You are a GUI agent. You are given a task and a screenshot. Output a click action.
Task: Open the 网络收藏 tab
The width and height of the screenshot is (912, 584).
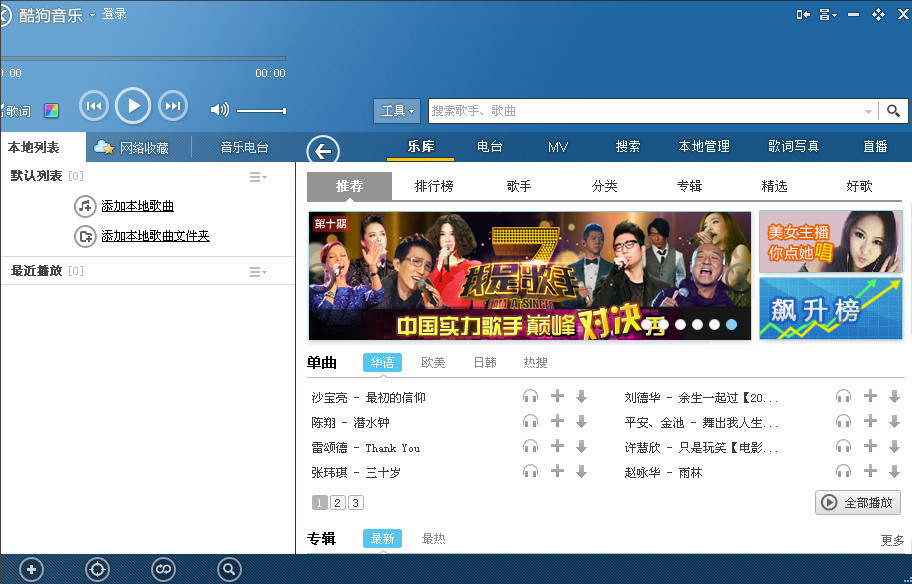pos(132,147)
